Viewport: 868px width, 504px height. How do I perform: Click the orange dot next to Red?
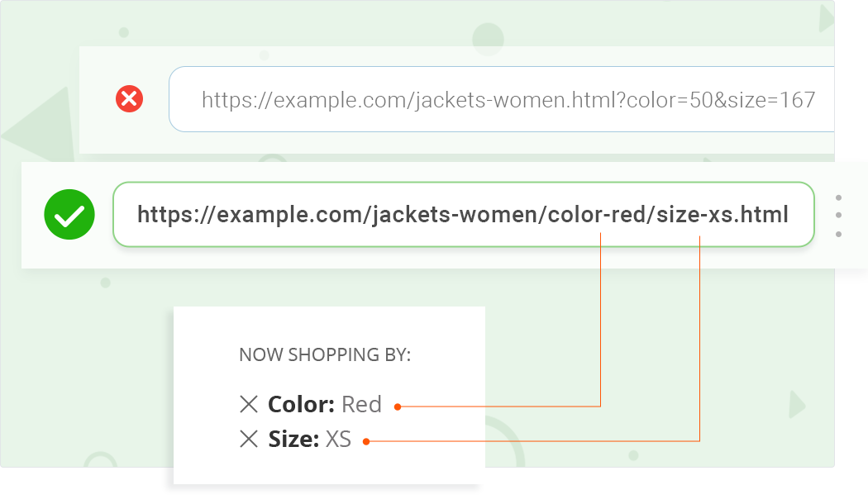point(398,407)
